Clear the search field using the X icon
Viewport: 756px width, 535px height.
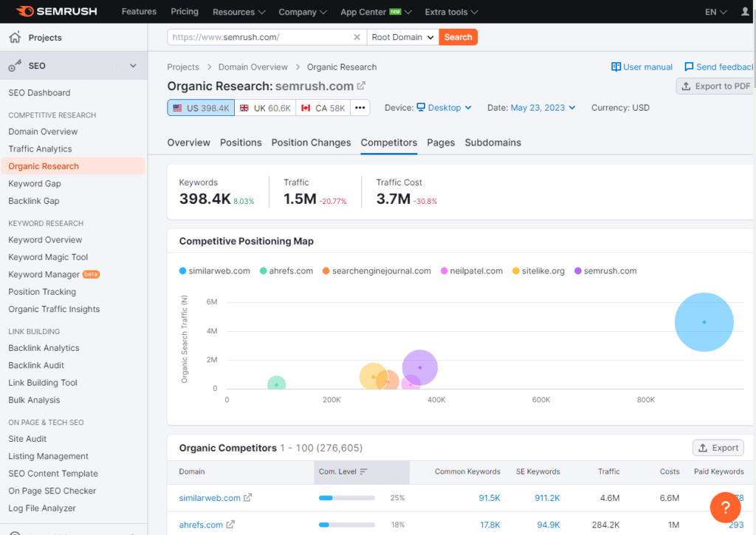pos(357,36)
